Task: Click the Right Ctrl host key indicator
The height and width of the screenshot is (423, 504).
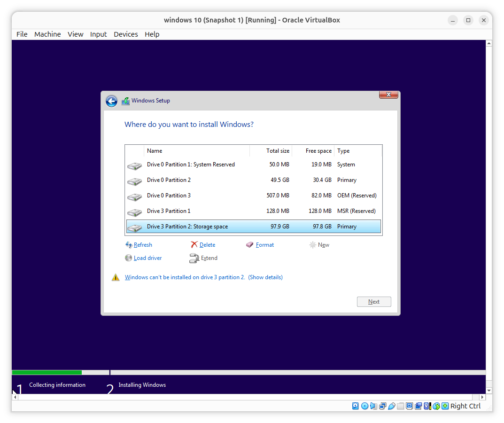Action: [465, 406]
